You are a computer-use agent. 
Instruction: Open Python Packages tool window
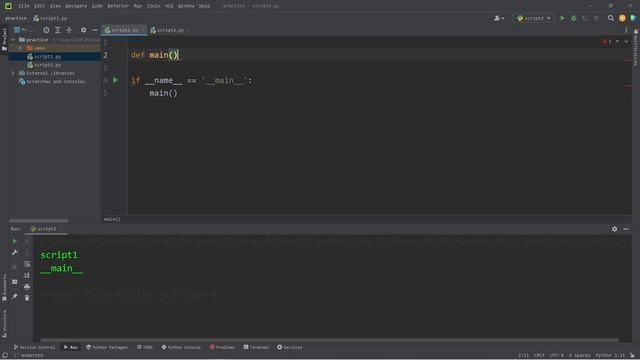point(107,347)
